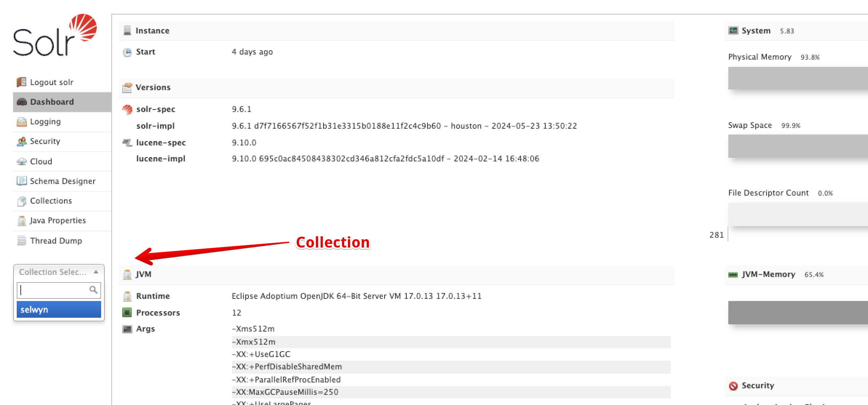Viewport: 868px width, 405px height.
Task: Click the Instance server icon
Action: pos(127,30)
